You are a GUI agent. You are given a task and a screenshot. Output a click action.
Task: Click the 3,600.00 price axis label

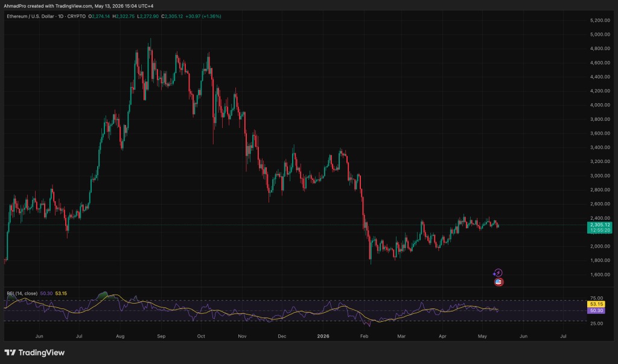point(600,133)
